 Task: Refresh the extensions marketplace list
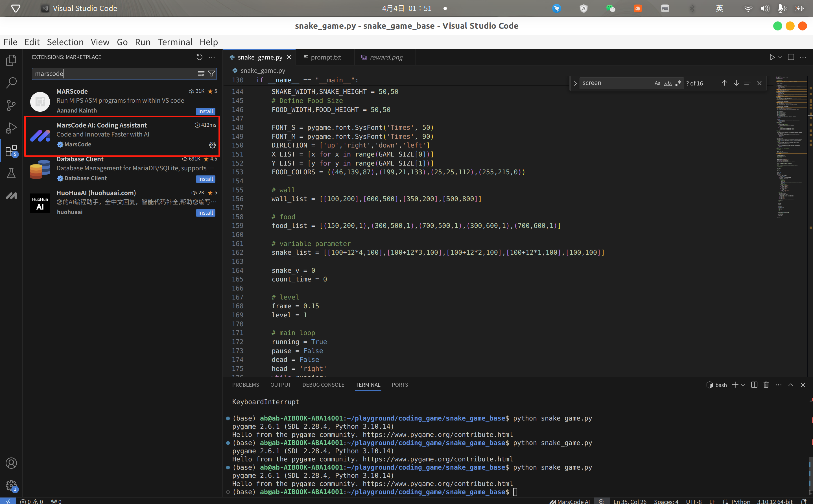[x=199, y=57]
